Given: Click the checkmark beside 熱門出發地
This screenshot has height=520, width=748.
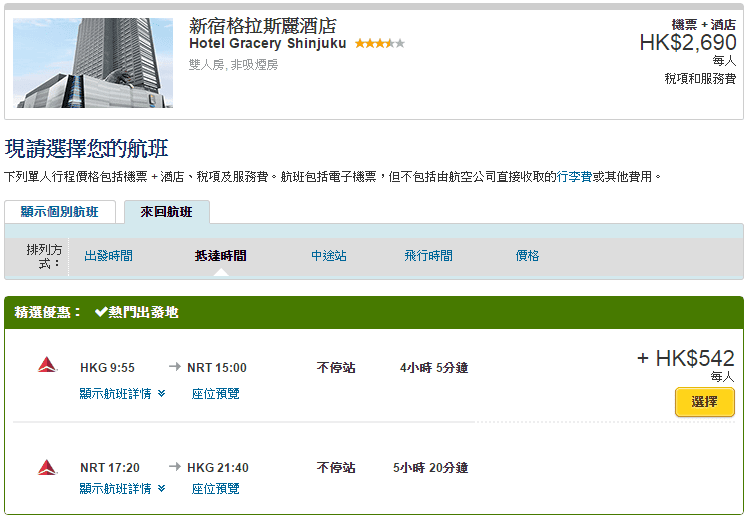Looking at the screenshot, I should (x=101, y=312).
